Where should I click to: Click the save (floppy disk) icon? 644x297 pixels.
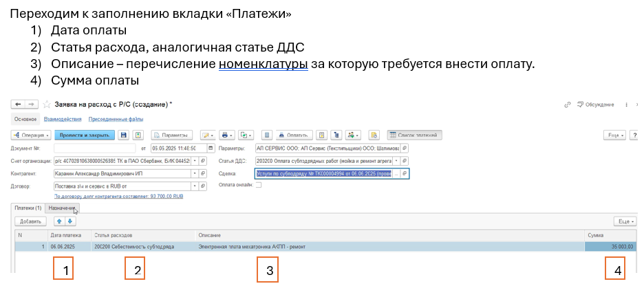(x=124, y=135)
